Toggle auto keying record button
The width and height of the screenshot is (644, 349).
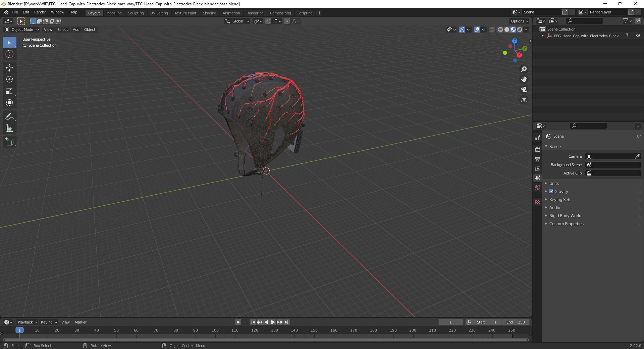coord(238,322)
